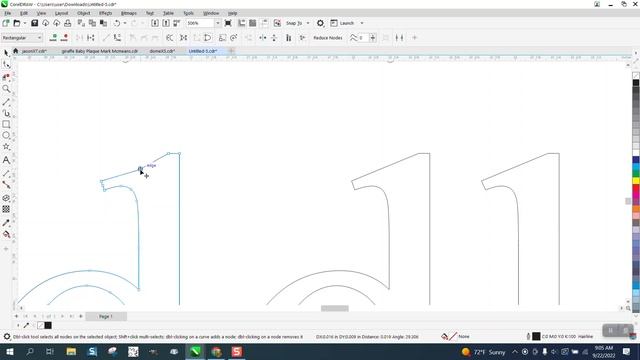Select the Crop tool in the toolbox
The width and height of the screenshot is (640, 360).
[6, 77]
